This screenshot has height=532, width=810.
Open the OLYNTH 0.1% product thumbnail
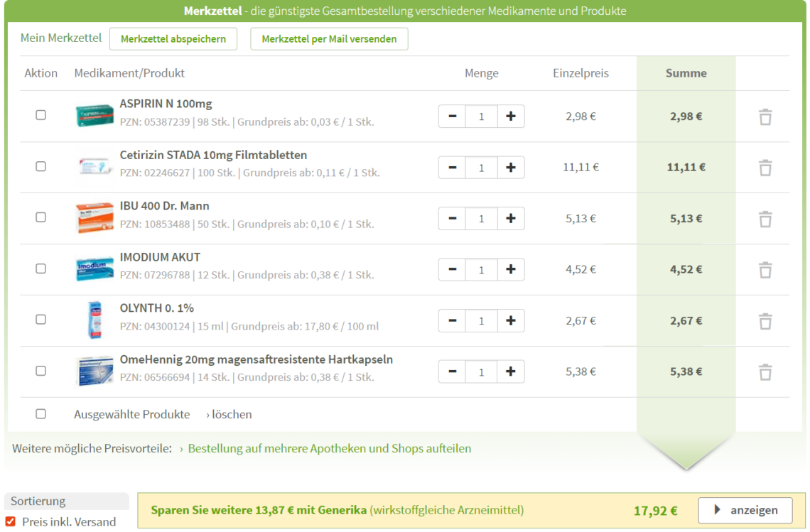tap(94, 320)
